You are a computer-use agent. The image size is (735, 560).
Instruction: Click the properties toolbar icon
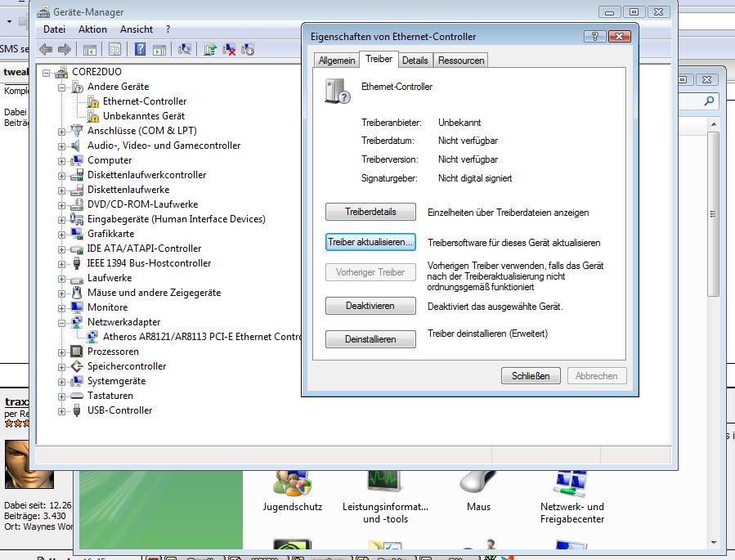pos(114,50)
